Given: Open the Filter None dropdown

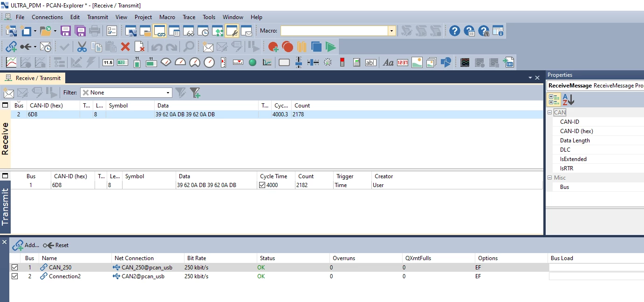Looking at the screenshot, I should tap(126, 93).
